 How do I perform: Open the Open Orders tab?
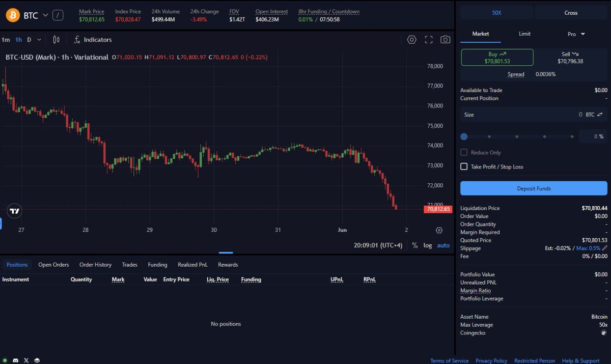[53, 265]
